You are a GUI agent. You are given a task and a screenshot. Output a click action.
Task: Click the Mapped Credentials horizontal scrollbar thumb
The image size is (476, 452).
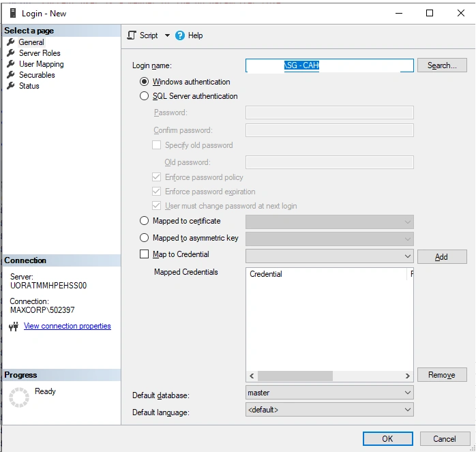295,376
